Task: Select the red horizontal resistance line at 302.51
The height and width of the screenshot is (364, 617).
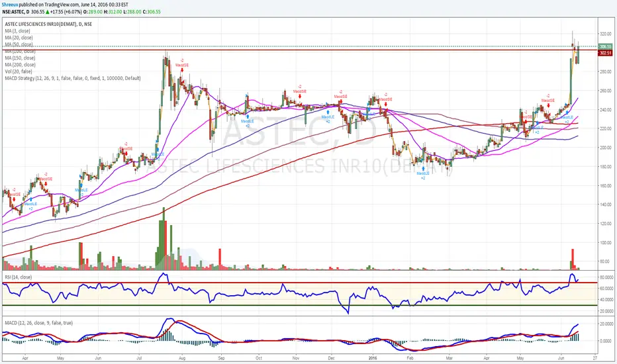Action: [299, 50]
